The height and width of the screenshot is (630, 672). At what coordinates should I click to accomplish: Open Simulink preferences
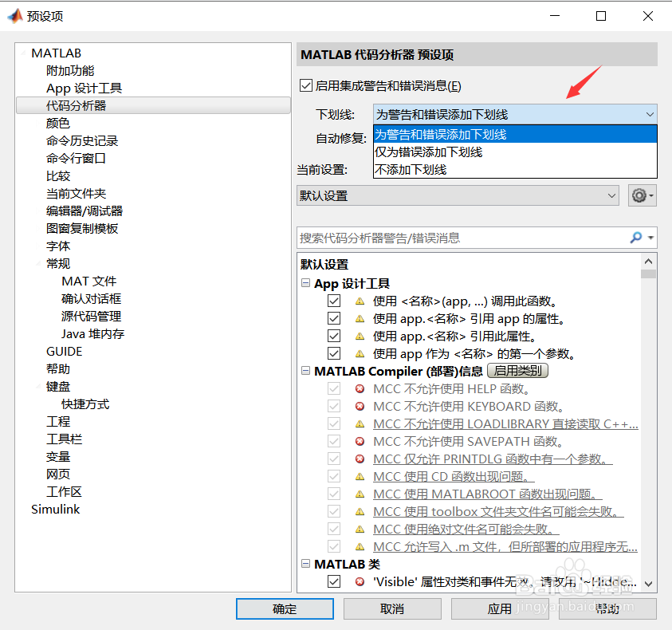(x=55, y=509)
